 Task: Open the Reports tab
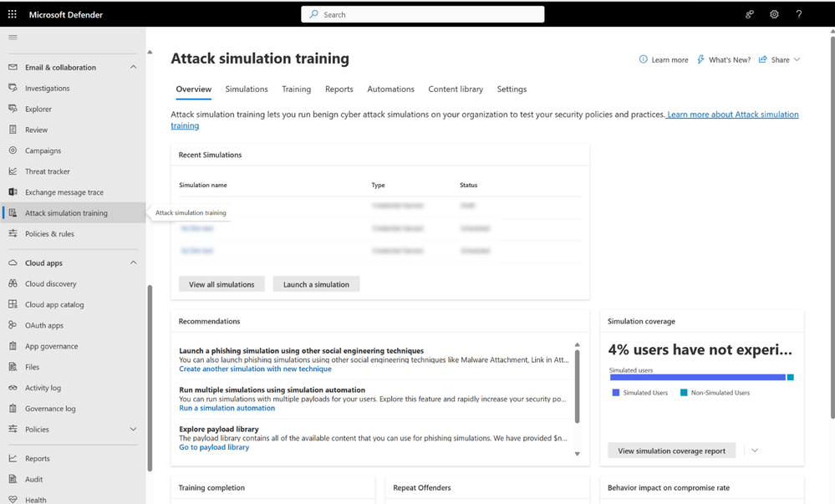tap(339, 89)
